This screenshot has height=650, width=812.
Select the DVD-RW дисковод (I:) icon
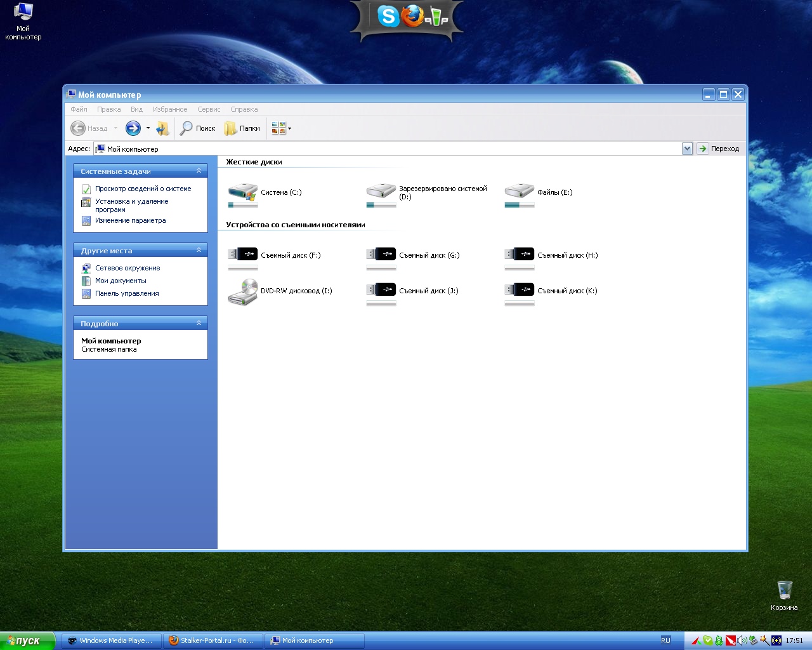click(x=242, y=293)
